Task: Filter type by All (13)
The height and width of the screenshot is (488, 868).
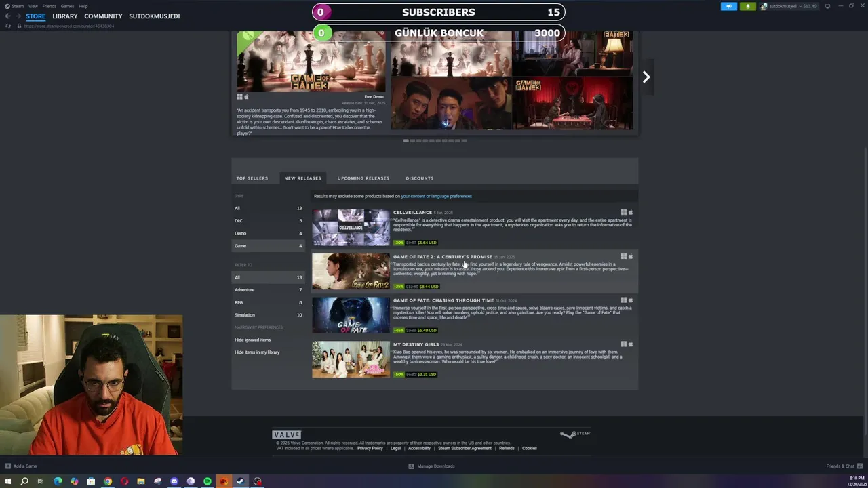Action: pyautogui.click(x=269, y=208)
